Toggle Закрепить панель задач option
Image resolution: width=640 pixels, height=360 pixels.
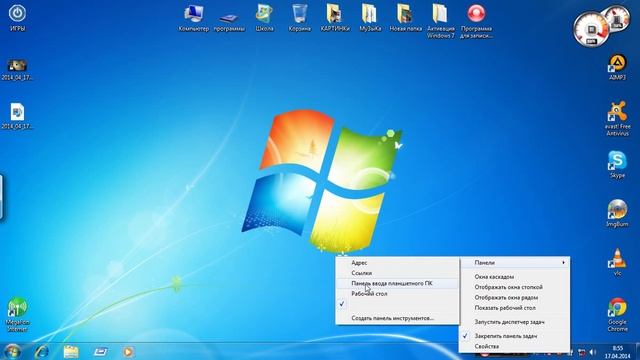click(x=514, y=336)
